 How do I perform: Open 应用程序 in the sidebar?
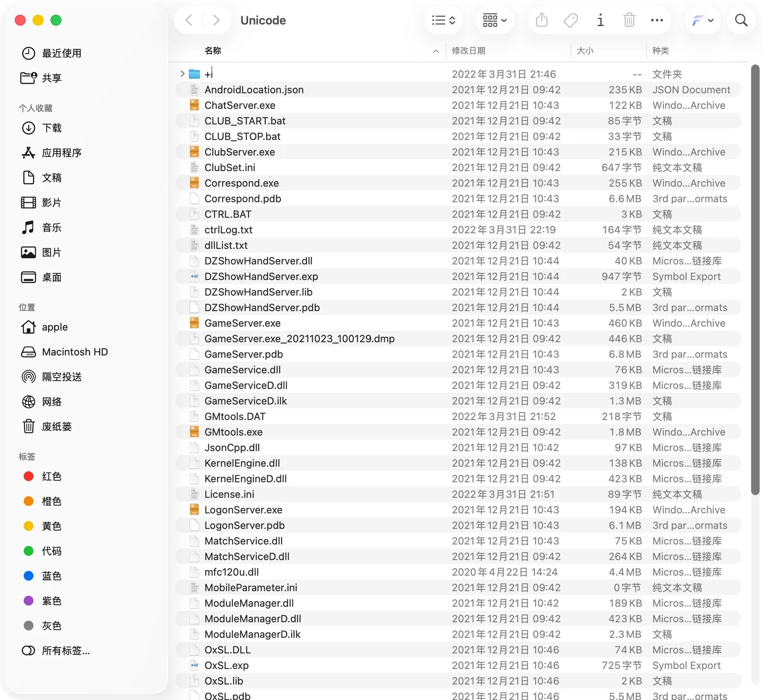pyautogui.click(x=52, y=152)
